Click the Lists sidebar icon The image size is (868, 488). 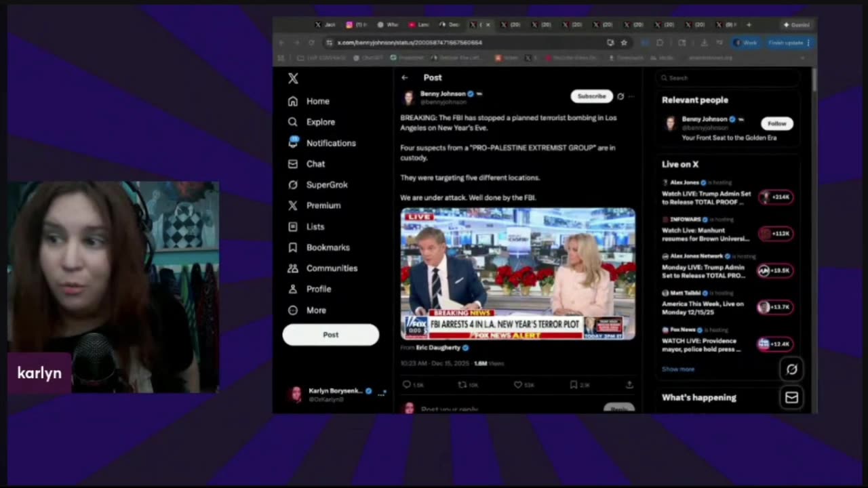[293, 226]
